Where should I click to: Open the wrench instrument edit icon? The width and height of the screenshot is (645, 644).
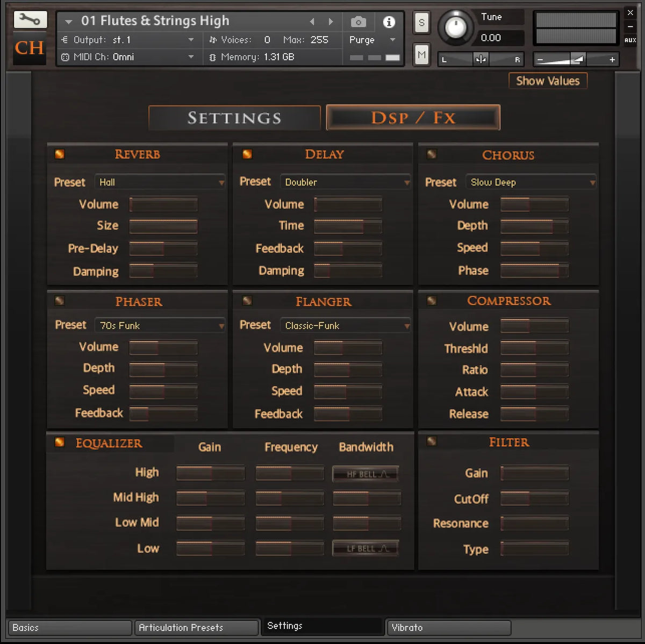30,20
